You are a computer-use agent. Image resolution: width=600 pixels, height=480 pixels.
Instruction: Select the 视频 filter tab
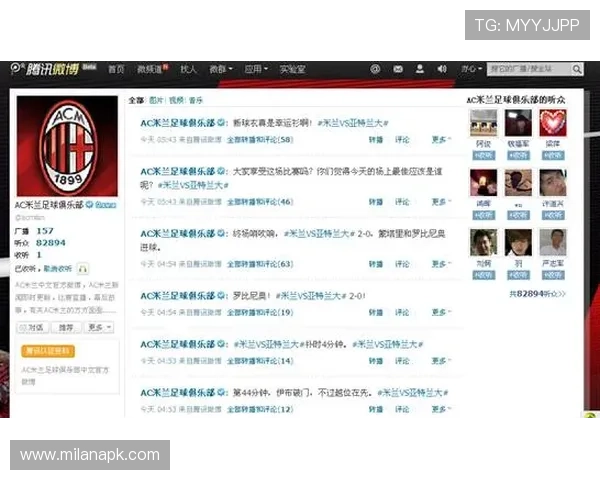click(176, 100)
